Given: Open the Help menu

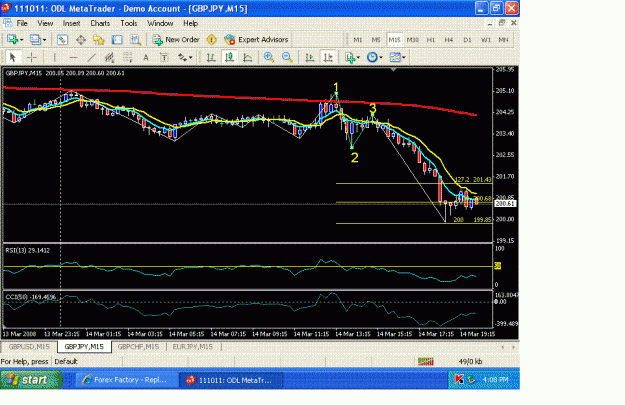Looking at the screenshot, I should tap(191, 23).
